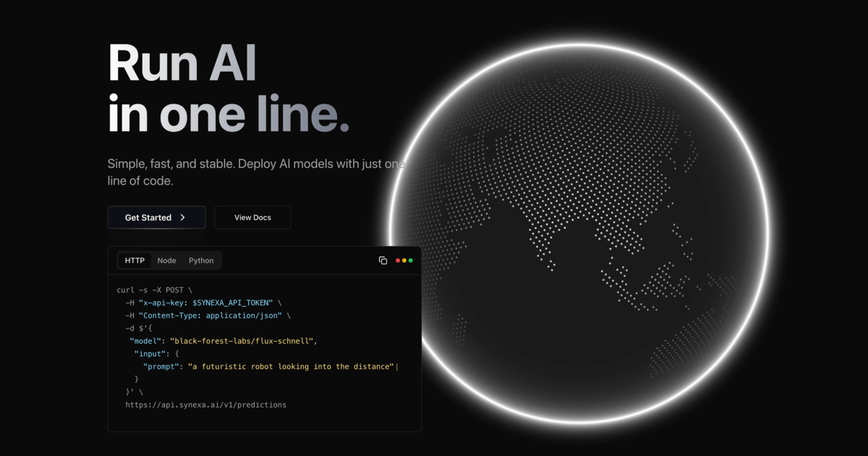Image resolution: width=868 pixels, height=456 pixels.
Task: Switch to the Python tab
Action: tap(201, 261)
